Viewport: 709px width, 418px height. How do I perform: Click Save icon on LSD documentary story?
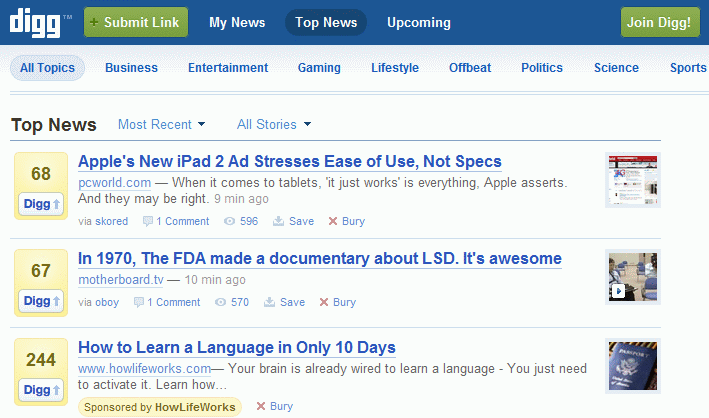(269, 302)
